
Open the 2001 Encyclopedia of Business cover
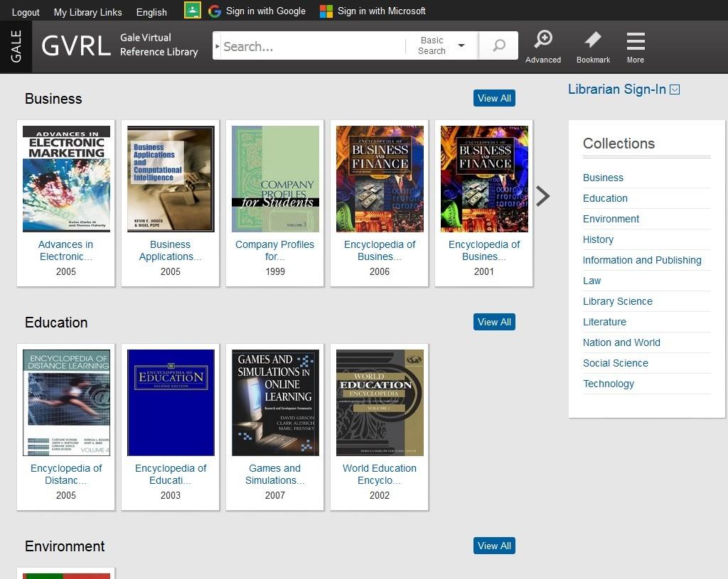(x=484, y=178)
